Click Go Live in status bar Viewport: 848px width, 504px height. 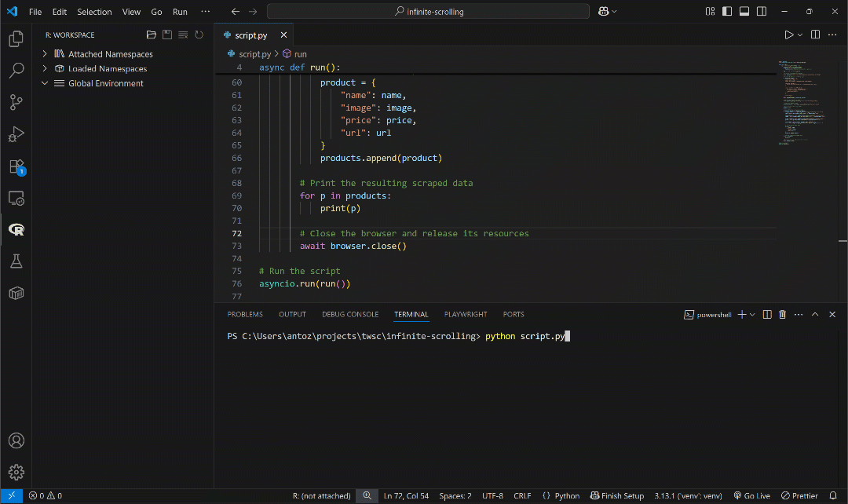(x=751, y=496)
